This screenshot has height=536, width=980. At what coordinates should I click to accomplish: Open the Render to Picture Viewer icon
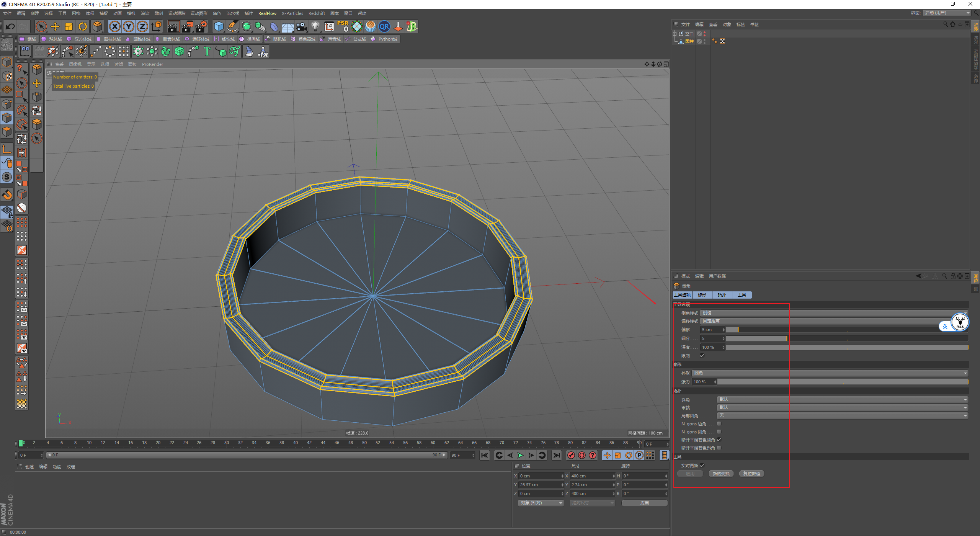[187, 26]
